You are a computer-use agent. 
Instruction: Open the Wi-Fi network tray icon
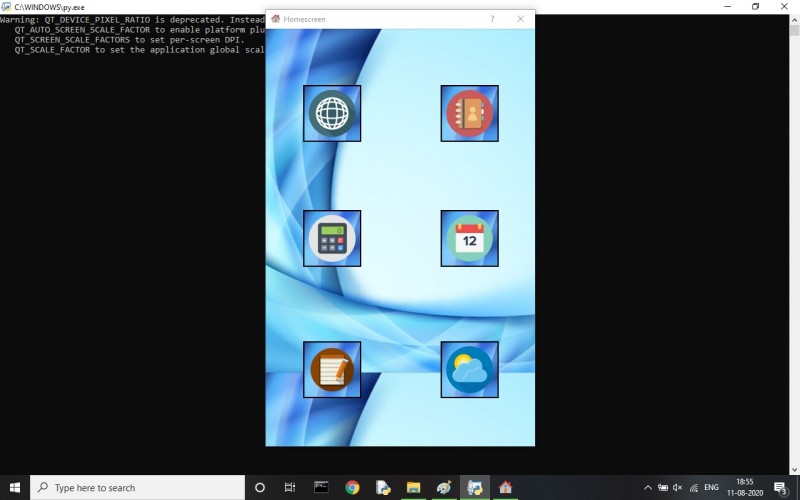tap(693, 488)
